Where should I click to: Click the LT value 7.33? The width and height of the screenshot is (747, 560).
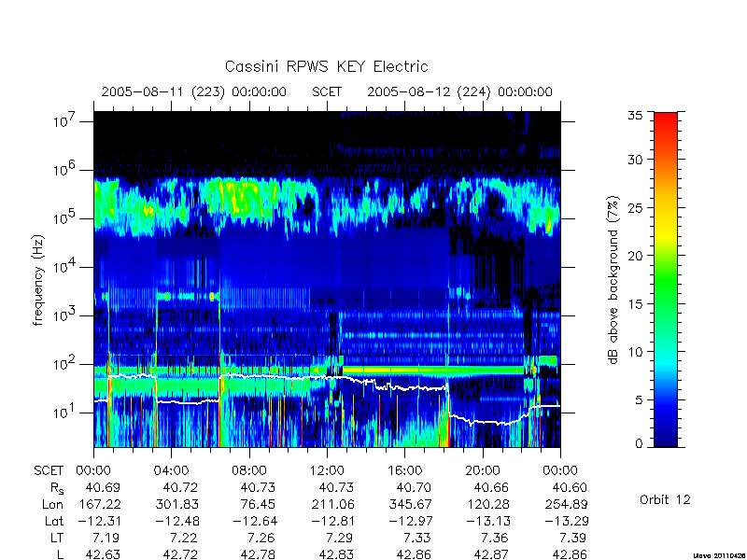tap(416, 538)
